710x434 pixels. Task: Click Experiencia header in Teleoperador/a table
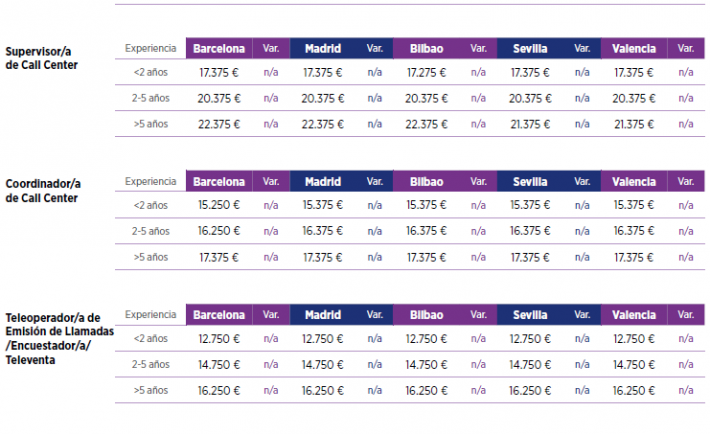(x=151, y=314)
